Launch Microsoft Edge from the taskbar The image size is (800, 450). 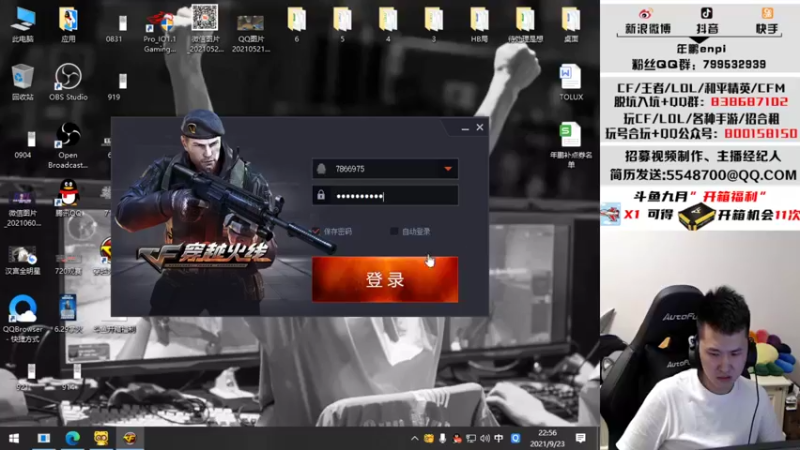pos(72,438)
